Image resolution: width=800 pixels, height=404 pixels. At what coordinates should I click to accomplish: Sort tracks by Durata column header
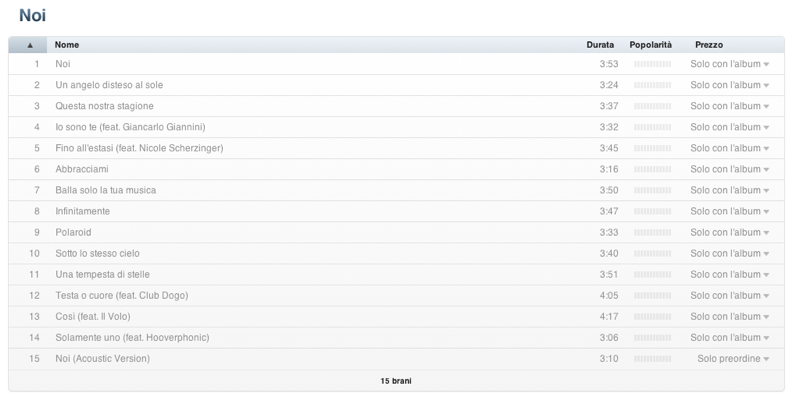tap(600, 45)
